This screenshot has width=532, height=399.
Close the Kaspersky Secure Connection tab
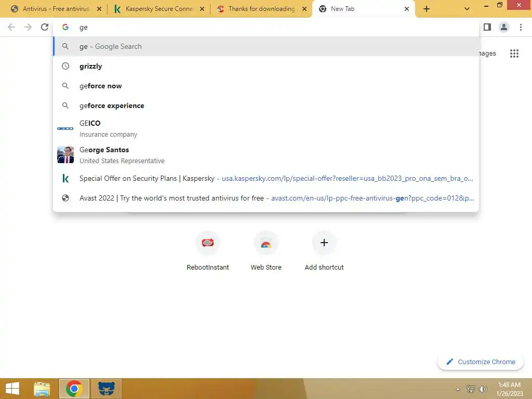[x=202, y=9]
